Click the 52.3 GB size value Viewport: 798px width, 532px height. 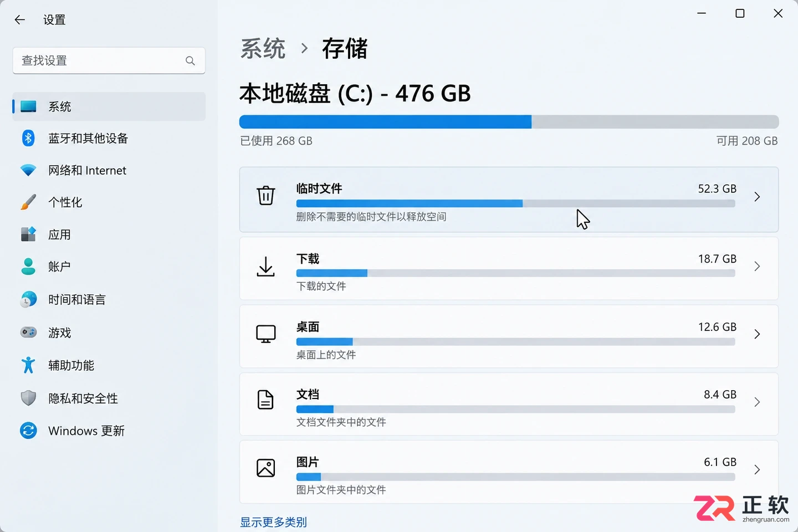(x=717, y=188)
